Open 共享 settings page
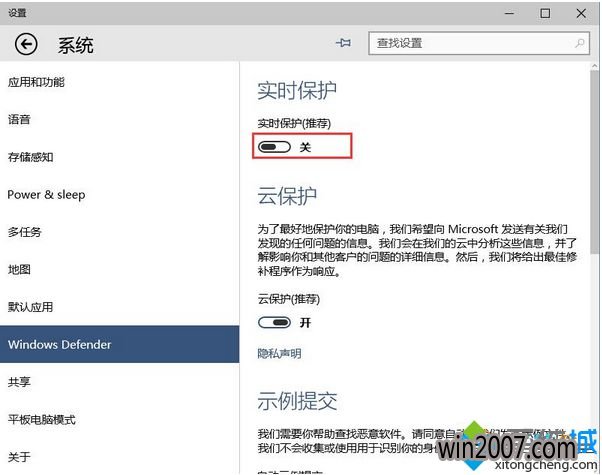602x475 pixels. [x=19, y=382]
